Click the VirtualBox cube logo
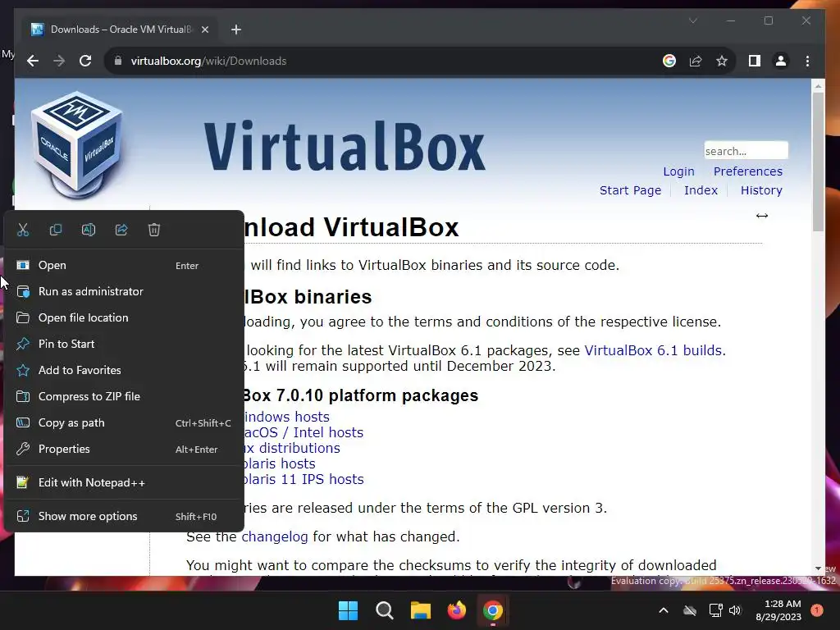This screenshot has height=630, width=840. click(x=78, y=146)
